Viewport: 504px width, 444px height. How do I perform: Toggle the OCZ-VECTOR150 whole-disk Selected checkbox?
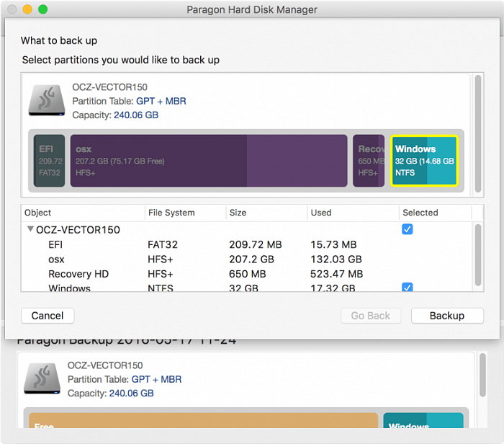pos(408,229)
